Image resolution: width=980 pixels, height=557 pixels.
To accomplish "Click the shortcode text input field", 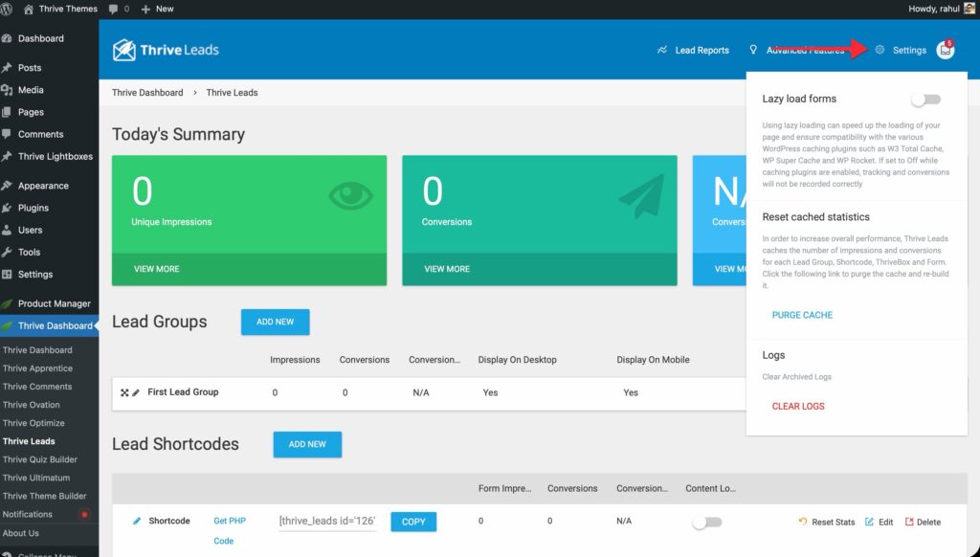I will point(327,522).
